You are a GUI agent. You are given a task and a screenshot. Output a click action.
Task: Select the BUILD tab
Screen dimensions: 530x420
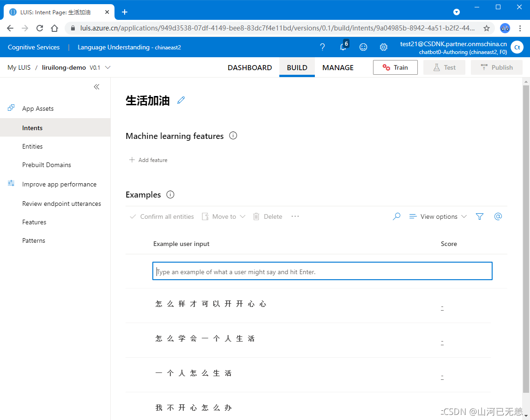click(297, 67)
